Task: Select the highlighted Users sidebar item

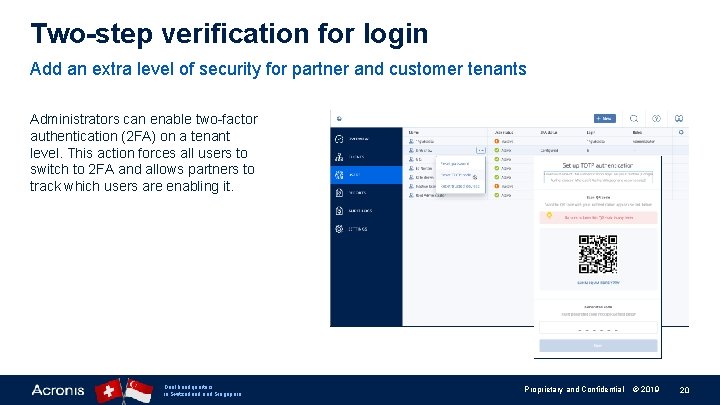Action: point(366,175)
